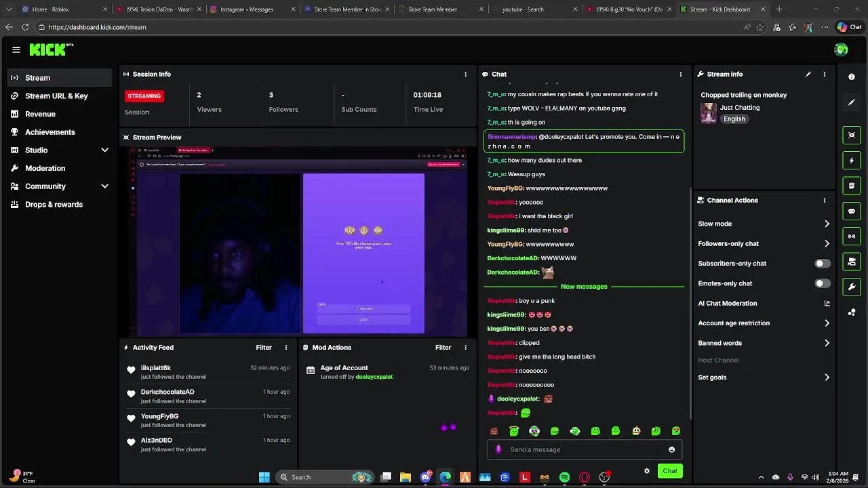Open Set goals options
This screenshot has height=488, width=868.
coord(764,378)
